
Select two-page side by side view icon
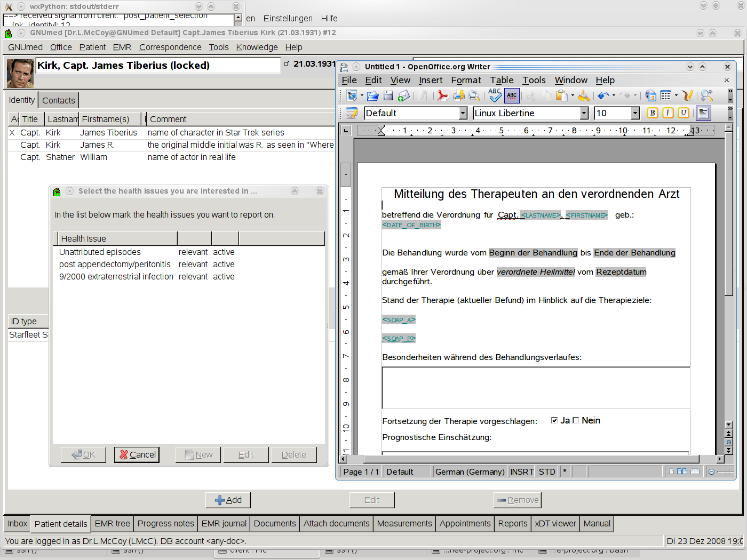(x=682, y=471)
